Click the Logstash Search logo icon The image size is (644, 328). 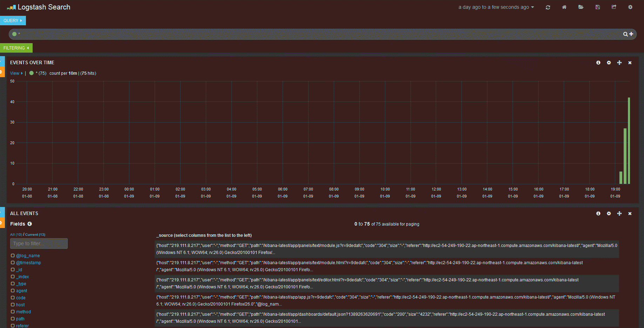[11, 7]
